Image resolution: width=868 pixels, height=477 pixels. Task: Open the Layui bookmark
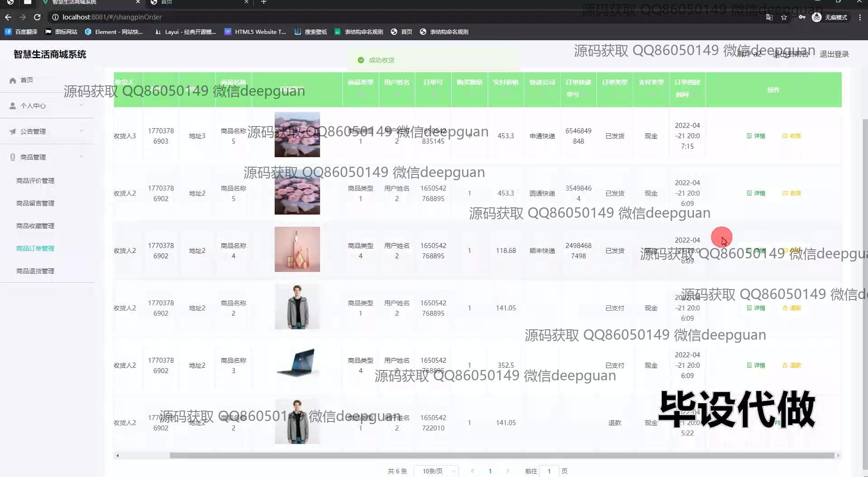coord(185,32)
